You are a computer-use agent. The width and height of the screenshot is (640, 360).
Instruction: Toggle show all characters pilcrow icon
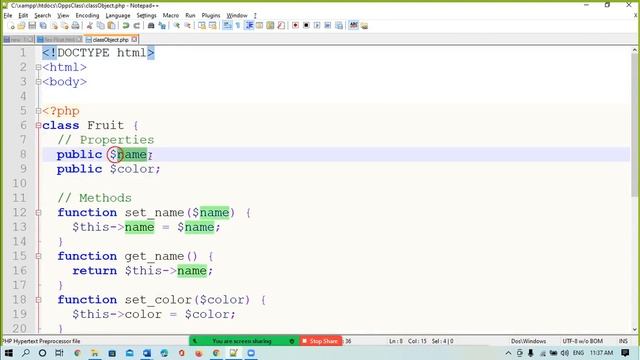238,26
